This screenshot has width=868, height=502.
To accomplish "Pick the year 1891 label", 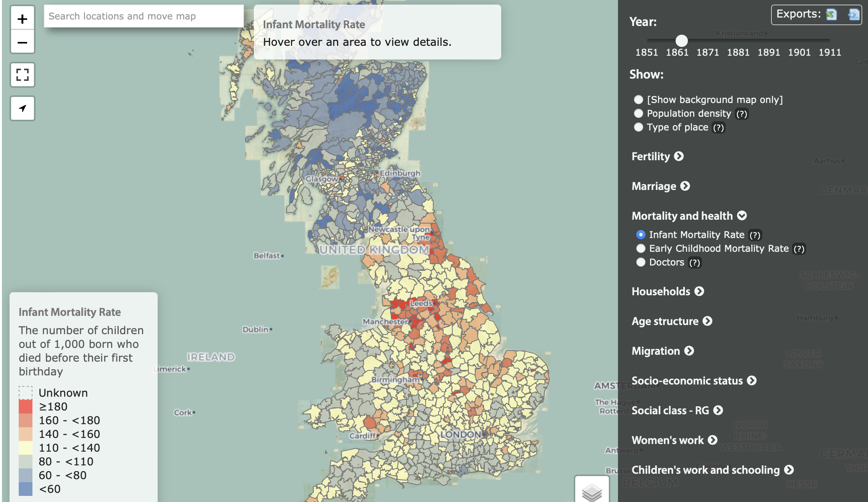I will click(768, 52).
